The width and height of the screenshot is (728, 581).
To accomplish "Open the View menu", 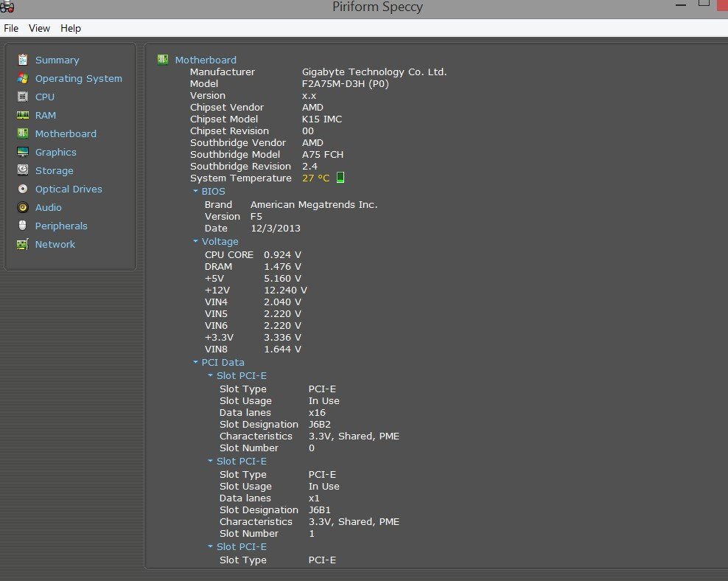I will [x=39, y=28].
